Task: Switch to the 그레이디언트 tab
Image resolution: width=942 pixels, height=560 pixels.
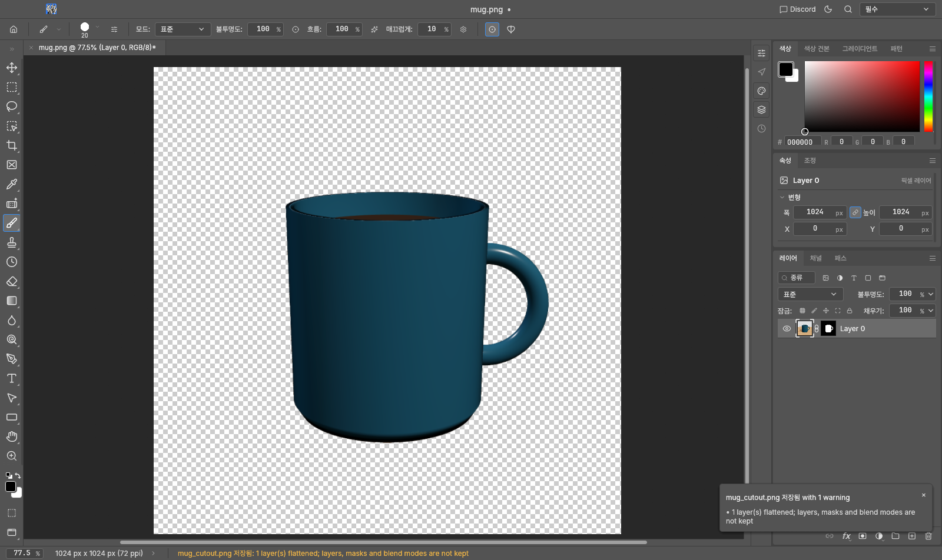Action: pos(860,49)
